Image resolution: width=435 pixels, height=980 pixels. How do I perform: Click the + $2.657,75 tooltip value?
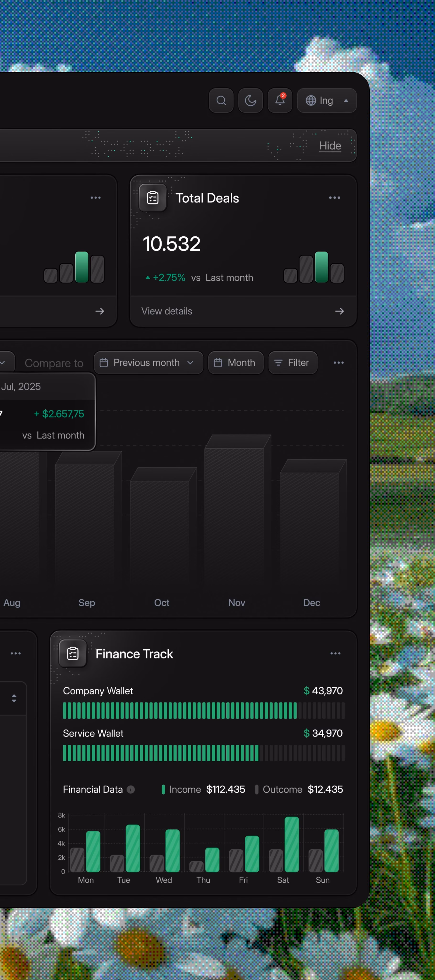pos(59,414)
